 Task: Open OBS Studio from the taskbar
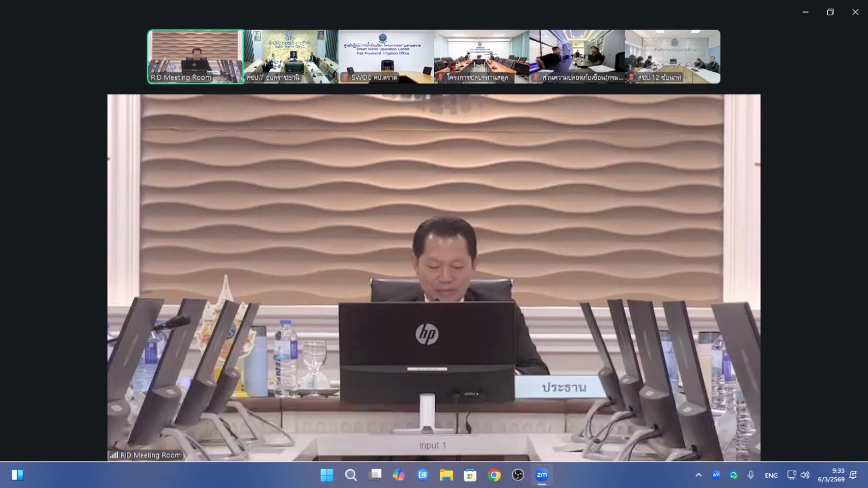pyautogui.click(x=518, y=475)
